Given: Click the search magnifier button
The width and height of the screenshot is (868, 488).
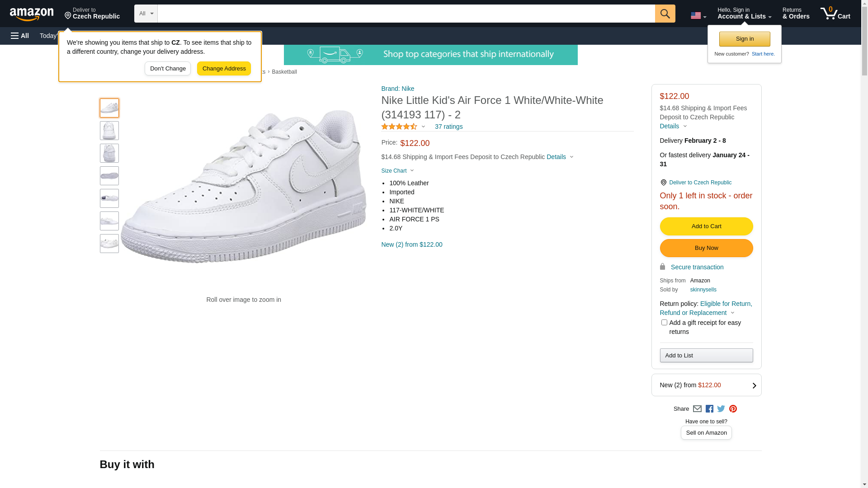Looking at the screenshot, I should (x=665, y=14).
